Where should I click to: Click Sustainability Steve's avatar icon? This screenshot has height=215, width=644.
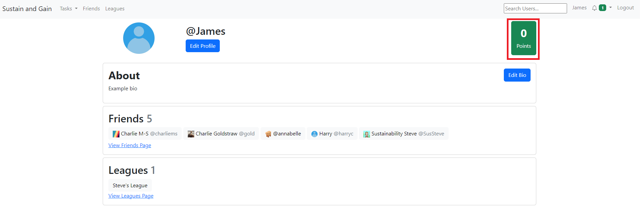366,134
